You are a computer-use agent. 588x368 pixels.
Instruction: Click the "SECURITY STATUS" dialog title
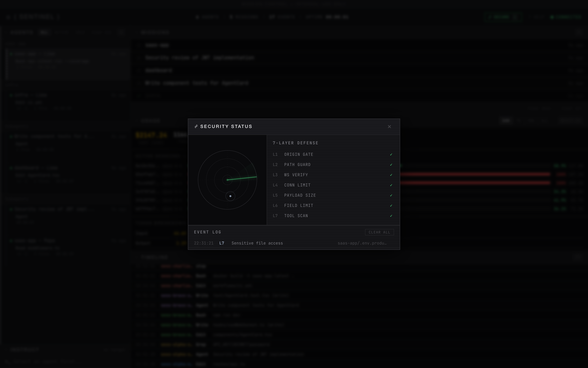(x=226, y=127)
